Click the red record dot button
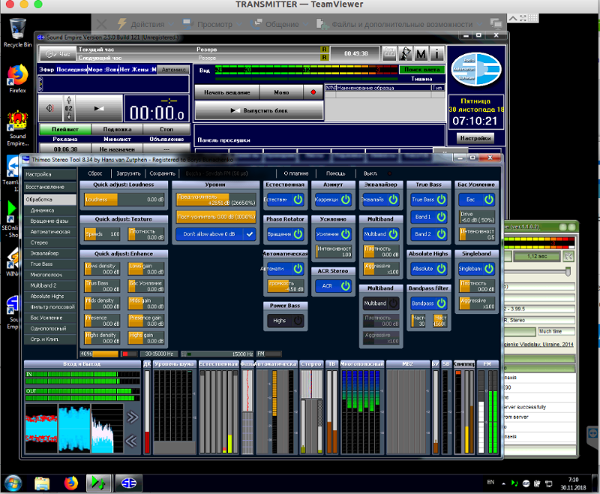This screenshot has width=600, height=494. coord(313,92)
